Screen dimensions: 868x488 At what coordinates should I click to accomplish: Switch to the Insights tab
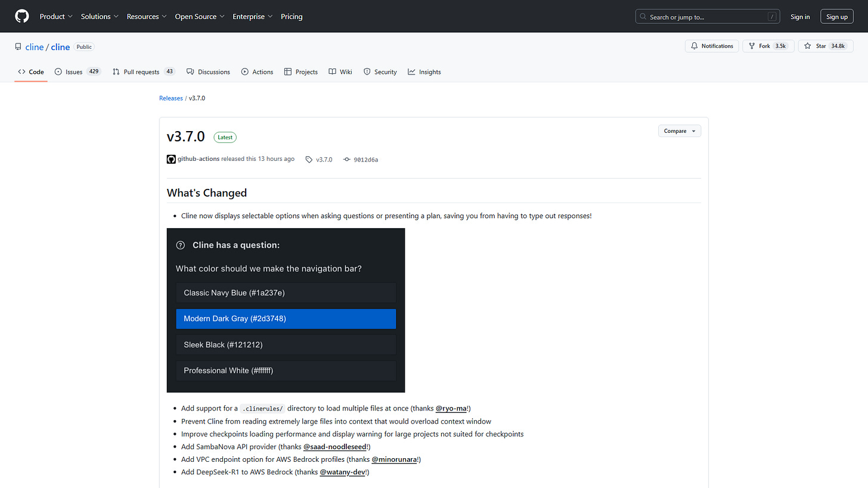[424, 72]
